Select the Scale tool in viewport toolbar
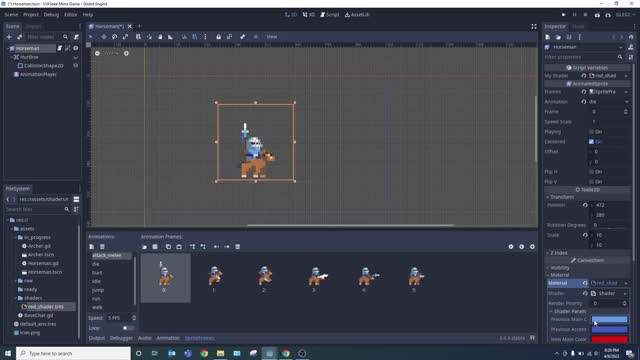This screenshot has width=640, height=360. (x=125, y=37)
